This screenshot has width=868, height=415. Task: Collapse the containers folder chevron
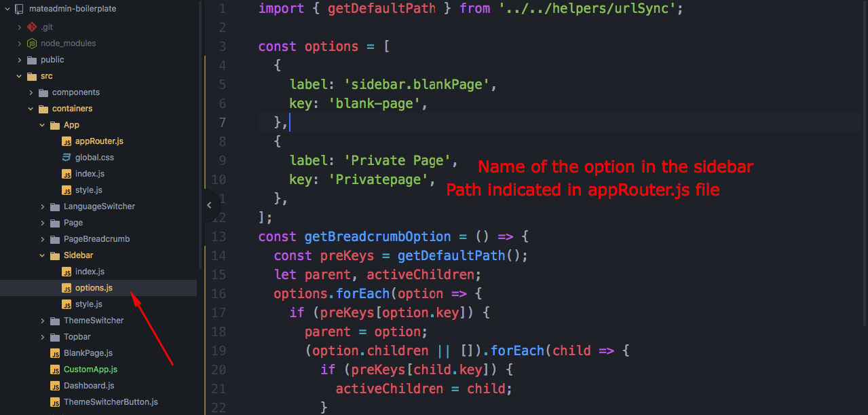[31, 109]
